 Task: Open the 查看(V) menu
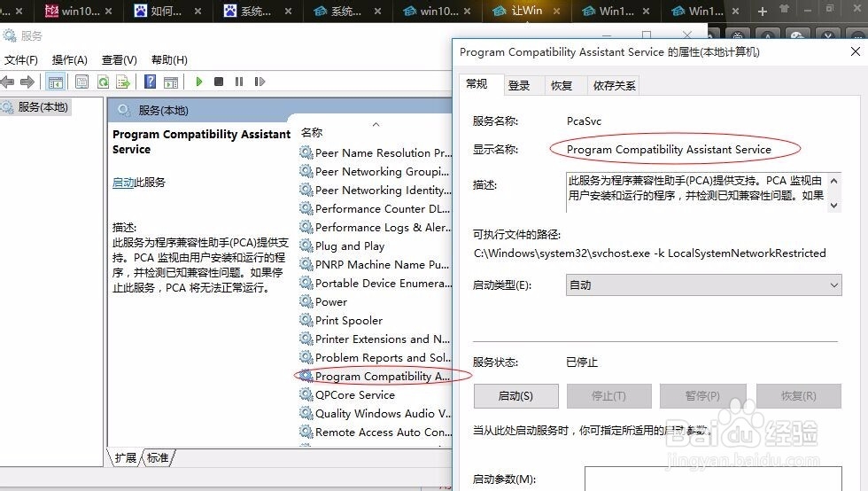(119, 60)
